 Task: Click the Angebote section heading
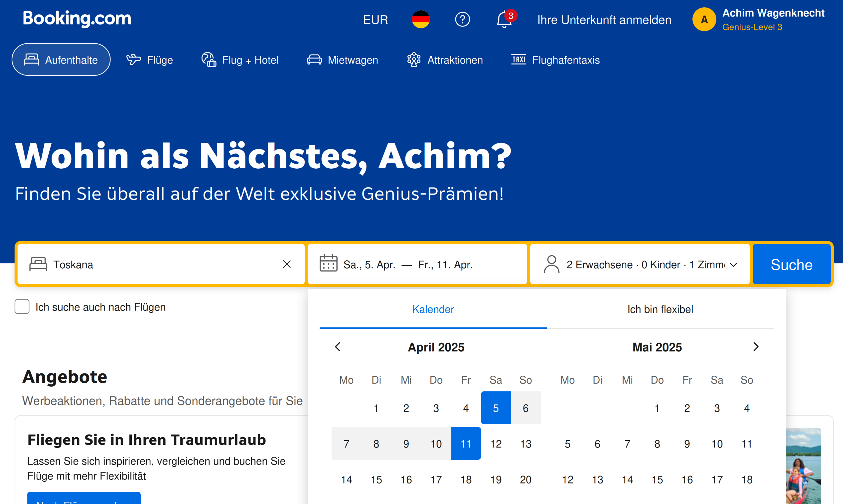coord(65,376)
